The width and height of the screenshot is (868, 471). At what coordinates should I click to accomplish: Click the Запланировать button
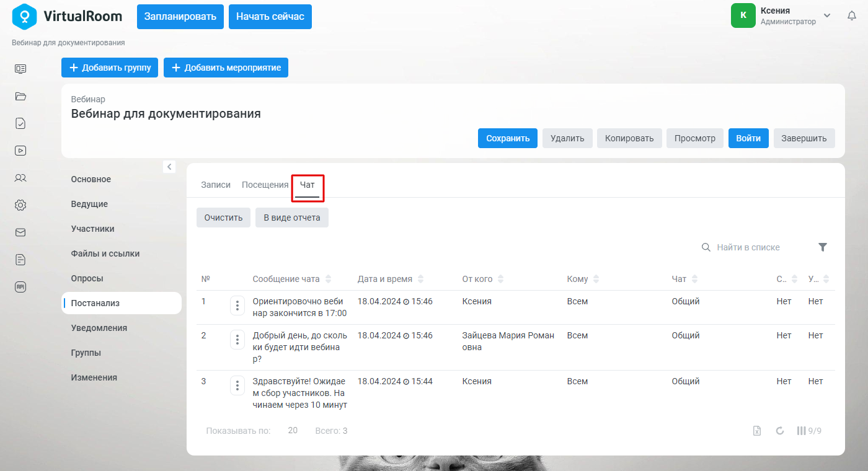180,17
